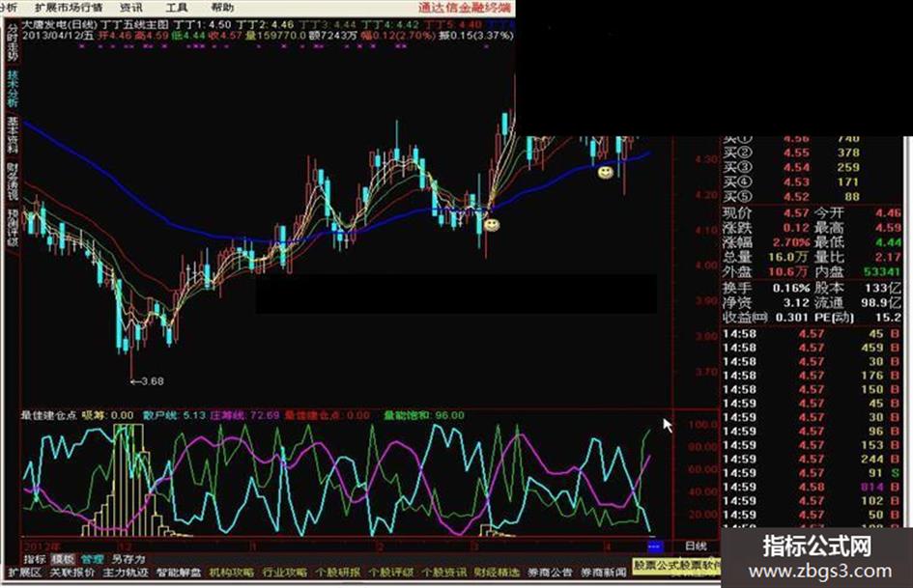Click the 14:58 trade row with volume 176
The image size is (913, 588).
812,377
